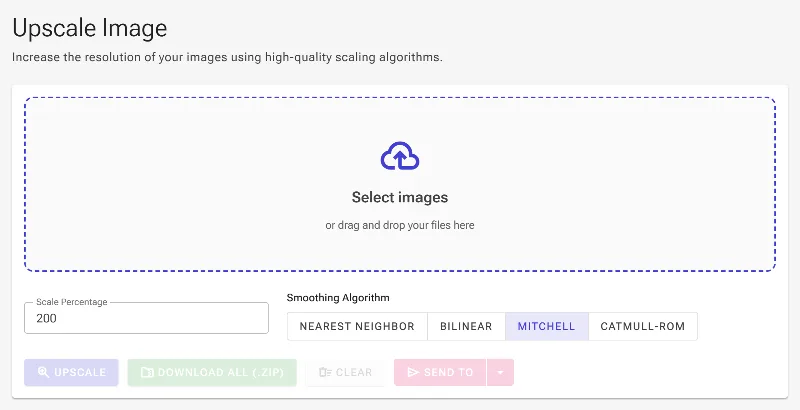Click the Clear button
The height and width of the screenshot is (410, 800).
click(x=345, y=372)
